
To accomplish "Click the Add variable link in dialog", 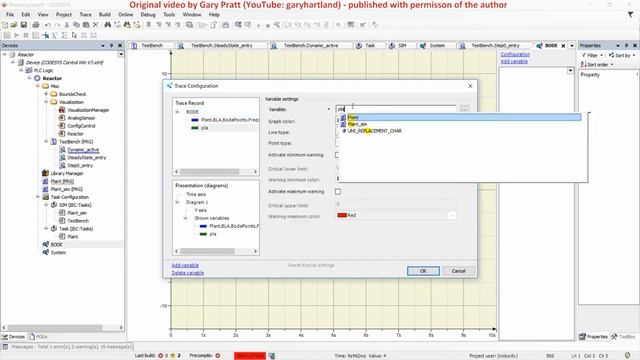I will [185, 265].
